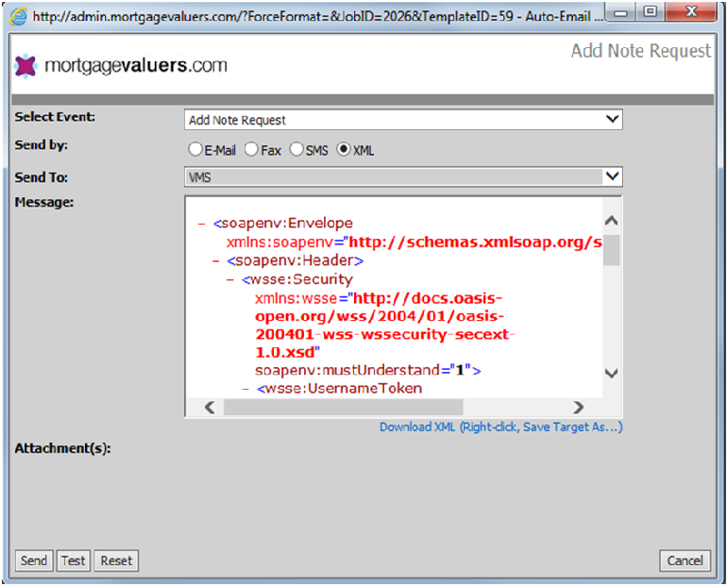This screenshot has width=728, height=586.
Task: Select the SMS radio button
Action: pos(296,149)
